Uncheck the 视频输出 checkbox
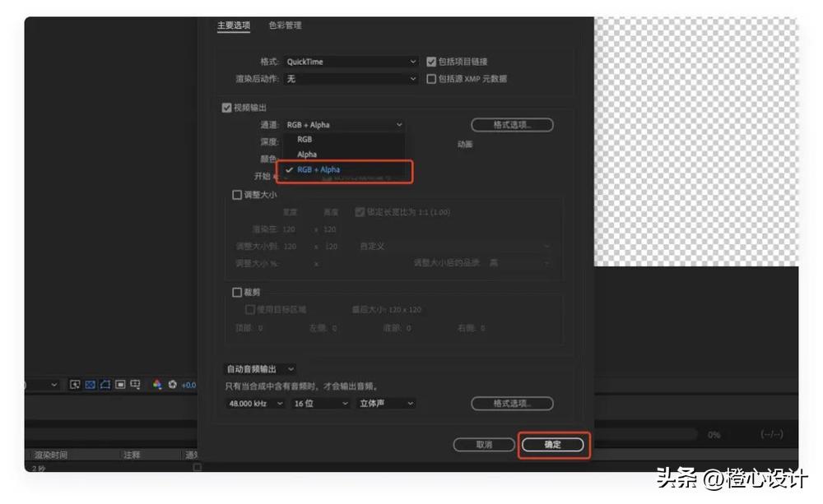 (226, 107)
